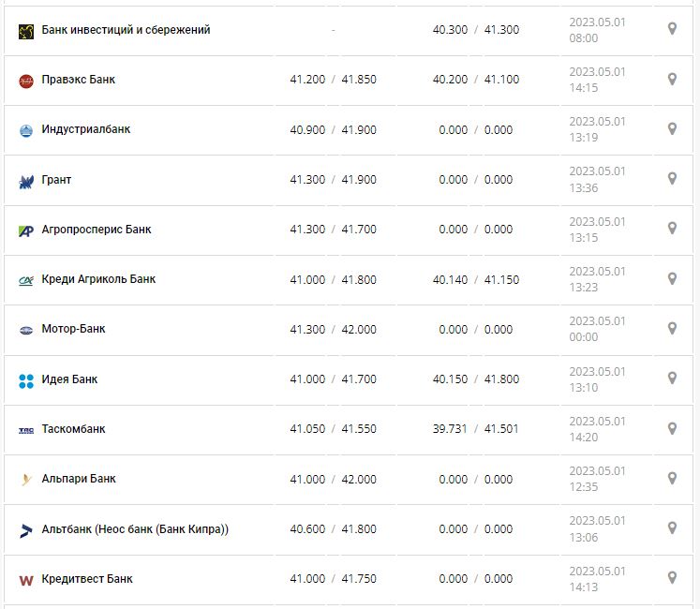Open location marker for Индустриалбанк

(672, 128)
